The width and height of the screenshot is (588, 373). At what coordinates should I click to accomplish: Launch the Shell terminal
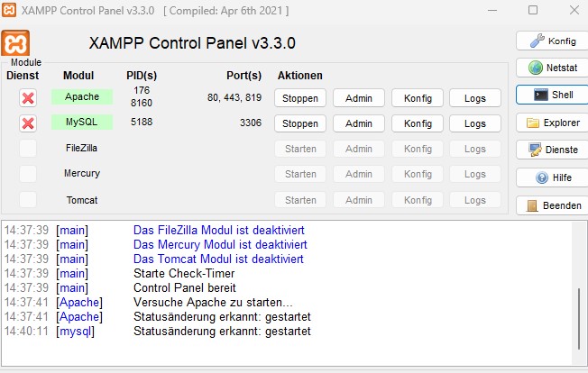(x=551, y=95)
